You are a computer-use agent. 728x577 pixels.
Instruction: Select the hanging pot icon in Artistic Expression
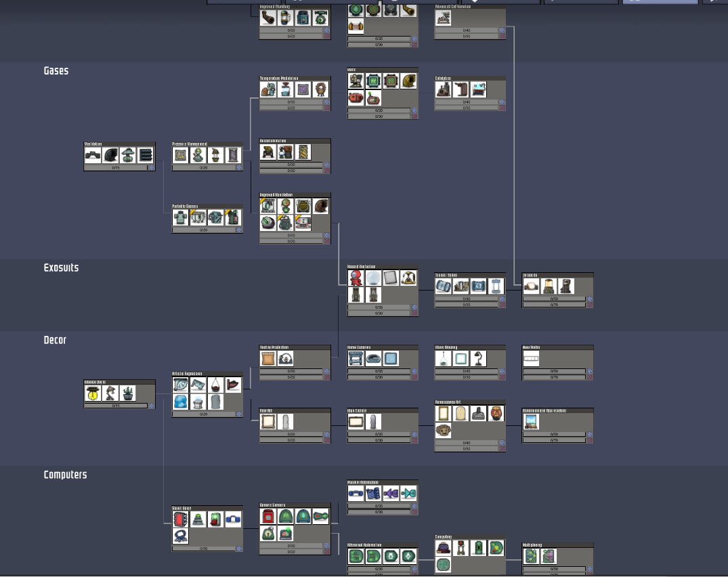[x=215, y=385]
